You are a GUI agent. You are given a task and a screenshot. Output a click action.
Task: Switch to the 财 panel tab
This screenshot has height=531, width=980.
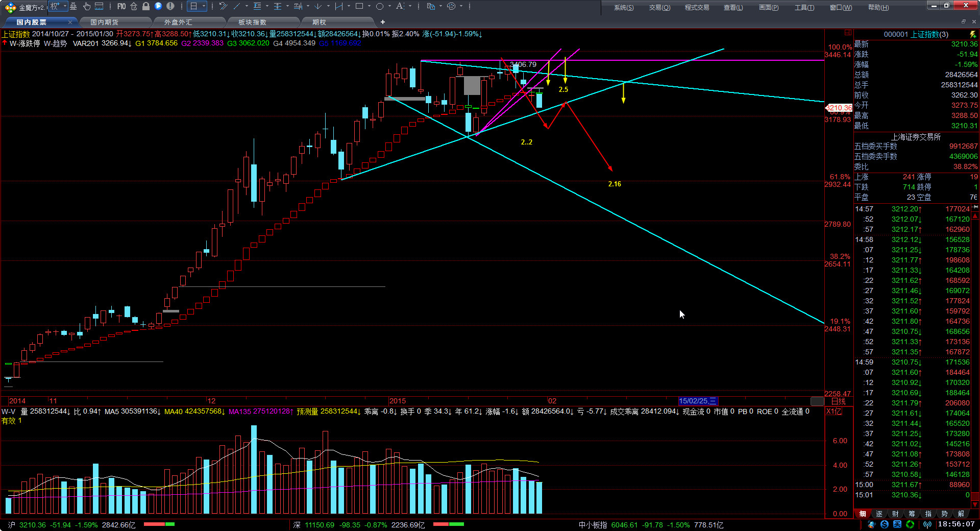click(x=895, y=514)
